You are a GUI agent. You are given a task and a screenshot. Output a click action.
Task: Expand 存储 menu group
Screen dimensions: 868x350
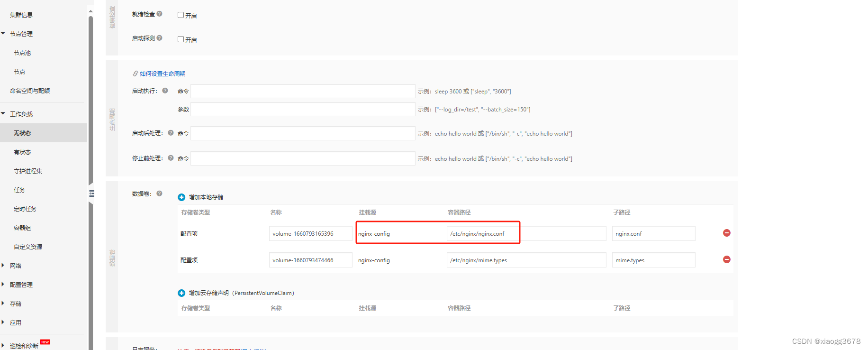point(3,303)
